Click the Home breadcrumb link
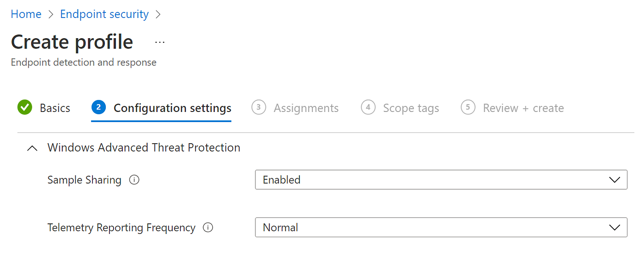 tap(26, 14)
